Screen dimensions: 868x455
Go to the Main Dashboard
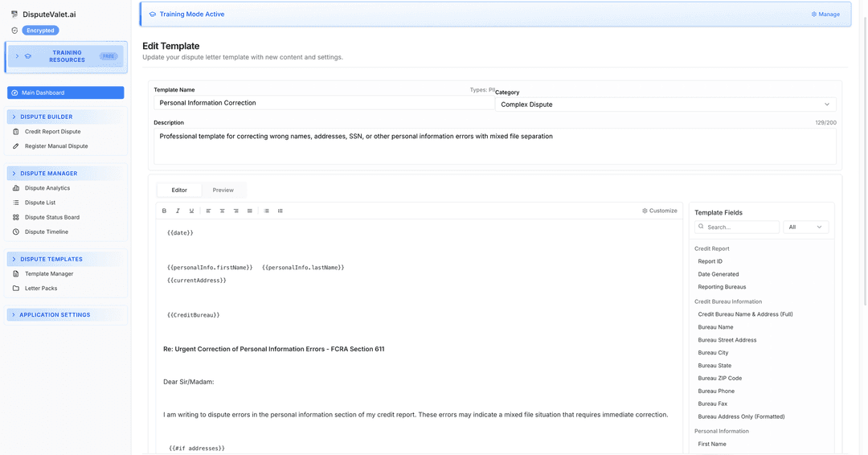(66, 93)
